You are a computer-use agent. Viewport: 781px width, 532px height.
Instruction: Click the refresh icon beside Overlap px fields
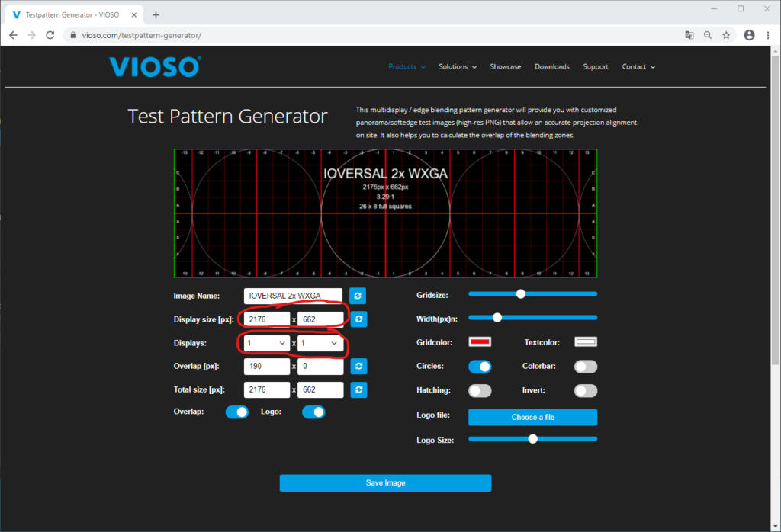click(x=357, y=367)
